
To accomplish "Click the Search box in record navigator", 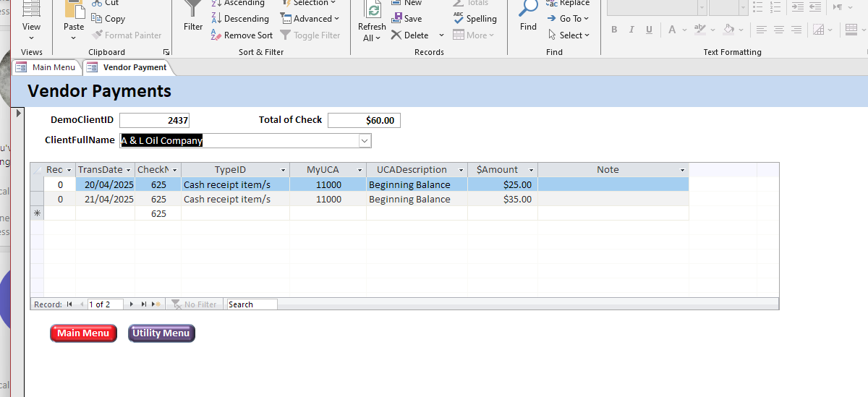I will (251, 304).
